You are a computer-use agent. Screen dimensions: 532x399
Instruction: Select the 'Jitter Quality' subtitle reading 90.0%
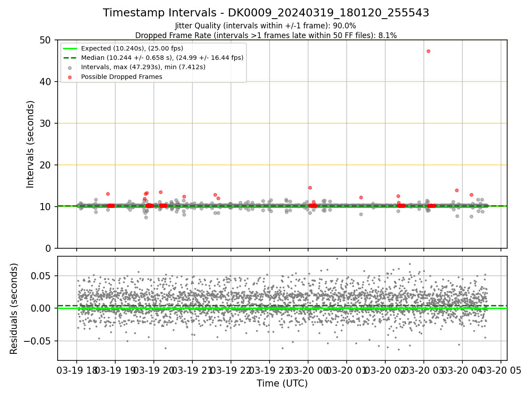266,26
